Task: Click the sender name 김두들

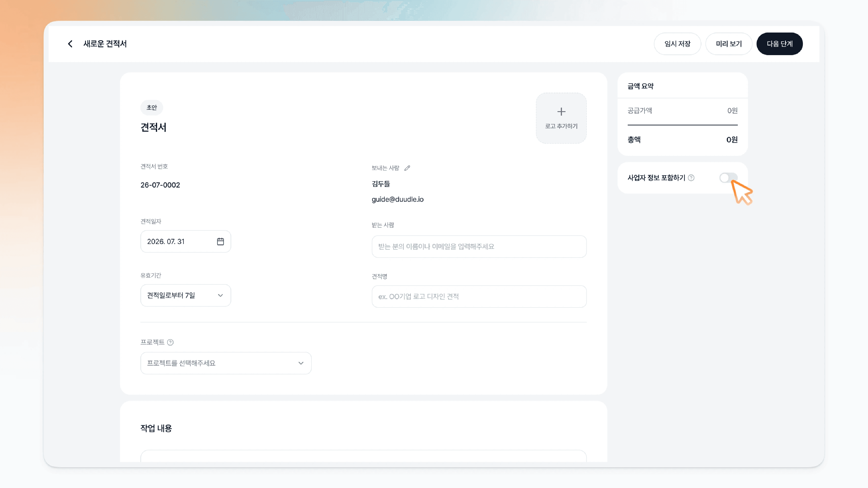Action: tap(381, 184)
